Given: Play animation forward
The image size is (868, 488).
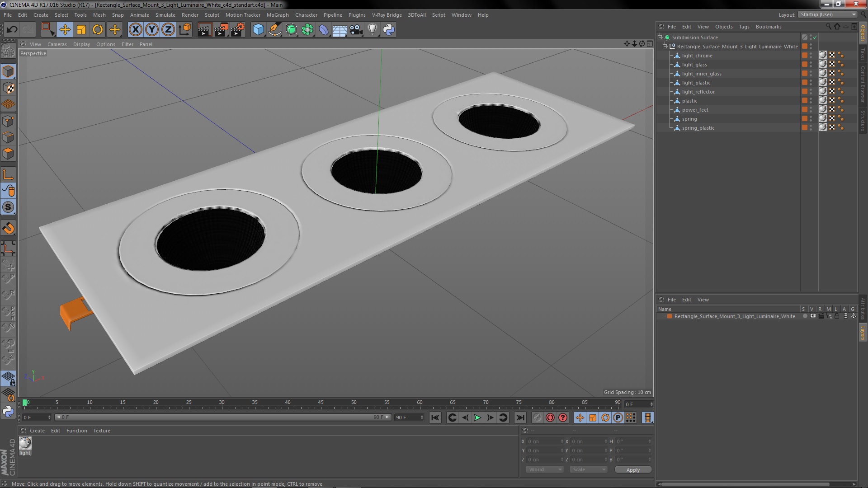Looking at the screenshot, I should click(477, 418).
